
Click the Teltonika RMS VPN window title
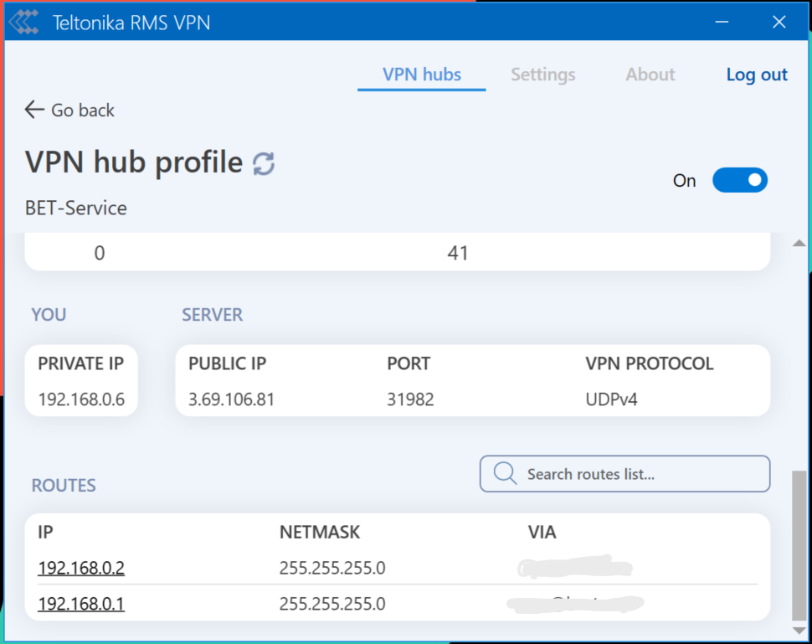[131, 23]
